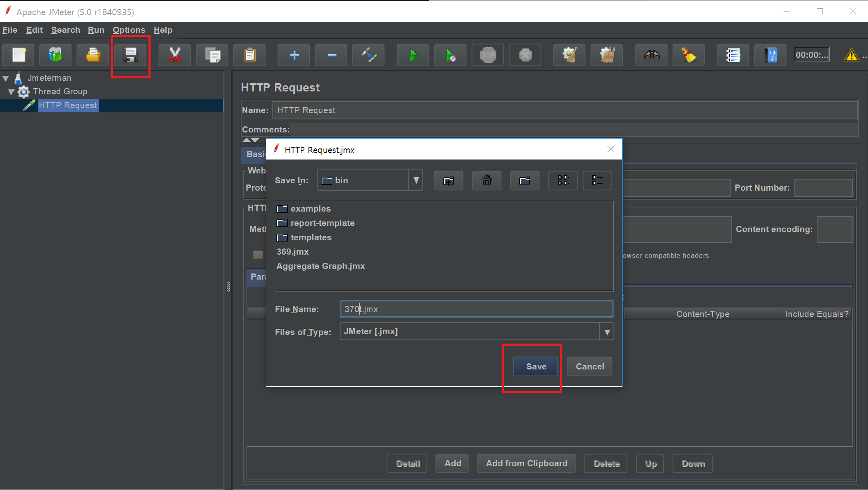Click the Up button
Screen dimensions: 868x490
point(650,463)
